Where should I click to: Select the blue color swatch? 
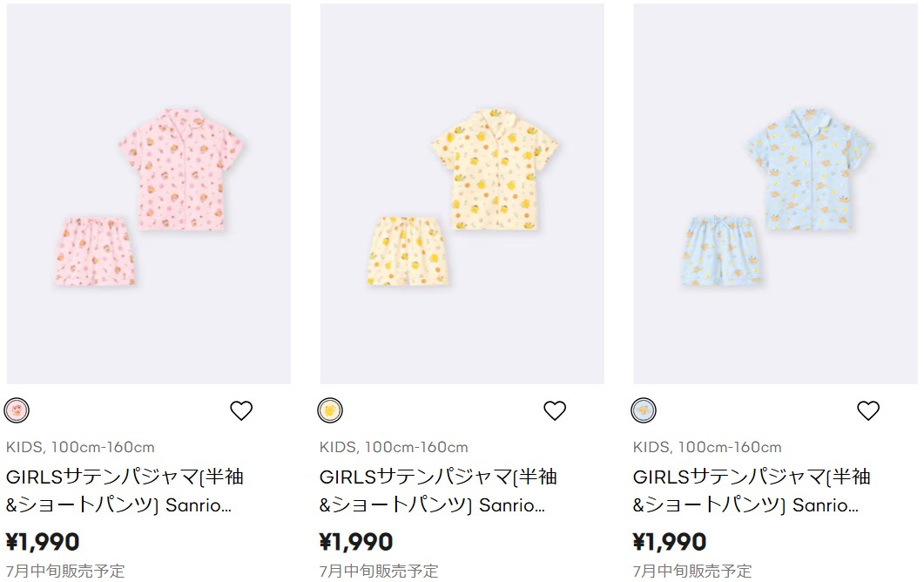tap(644, 410)
